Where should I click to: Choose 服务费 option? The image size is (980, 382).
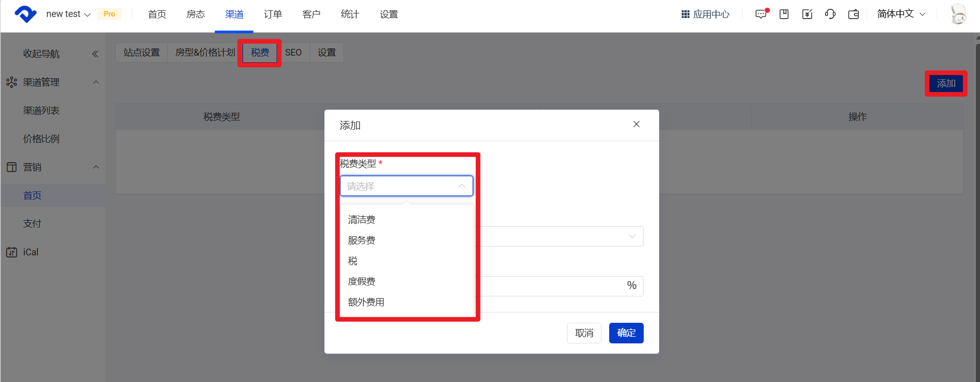(x=407, y=240)
